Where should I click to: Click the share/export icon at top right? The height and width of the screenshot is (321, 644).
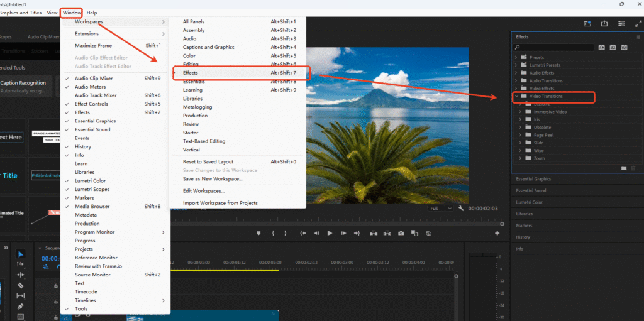point(604,24)
